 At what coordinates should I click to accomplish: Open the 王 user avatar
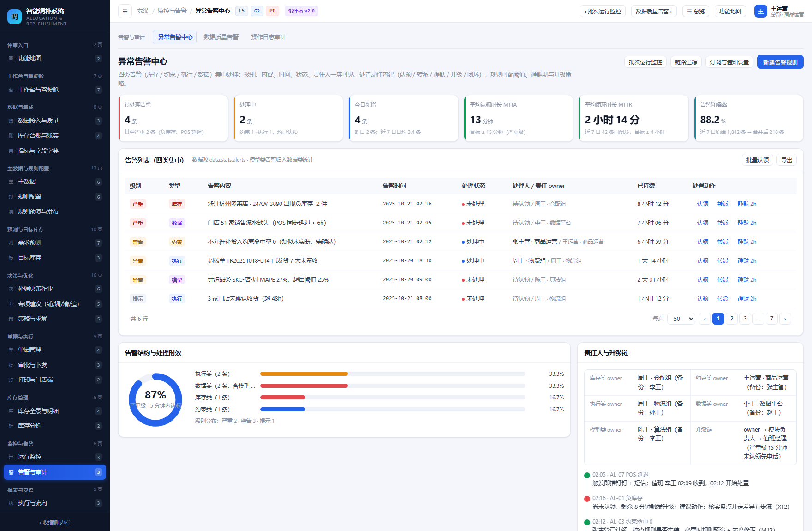[761, 11]
